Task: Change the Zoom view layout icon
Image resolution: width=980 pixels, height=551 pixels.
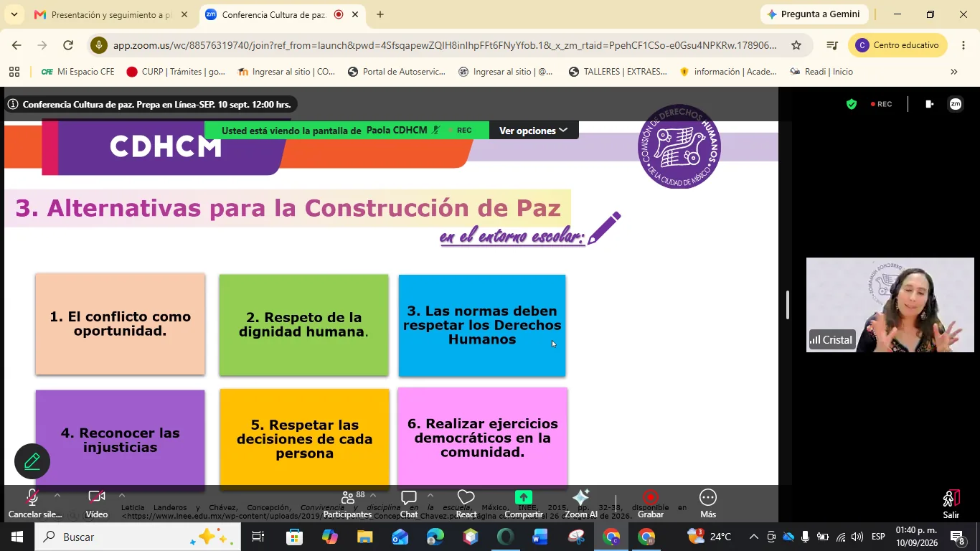Action: pos(929,104)
